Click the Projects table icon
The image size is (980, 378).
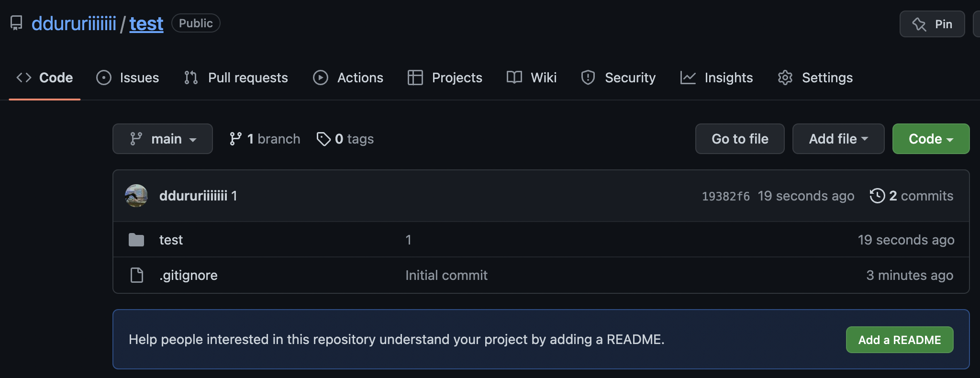click(415, 78)
